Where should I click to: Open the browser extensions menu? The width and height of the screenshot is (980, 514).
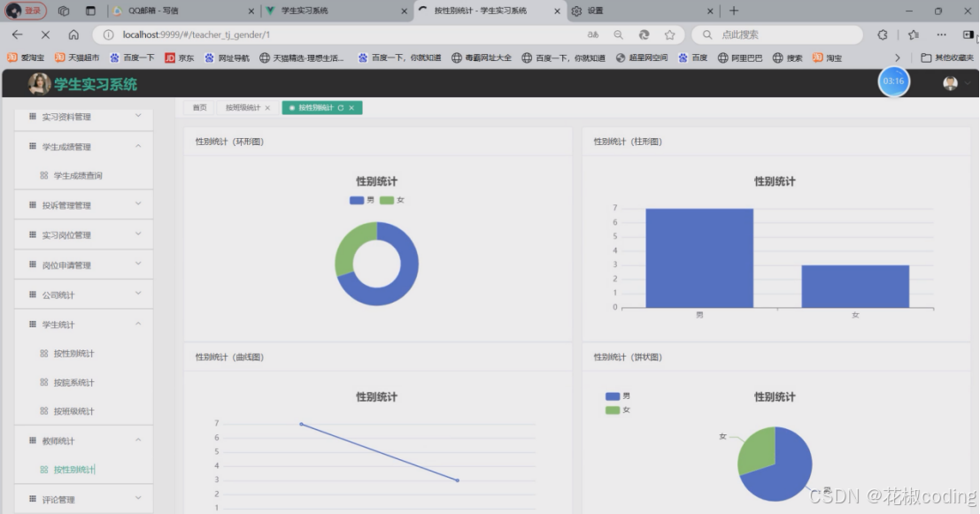tap(883, 35)
